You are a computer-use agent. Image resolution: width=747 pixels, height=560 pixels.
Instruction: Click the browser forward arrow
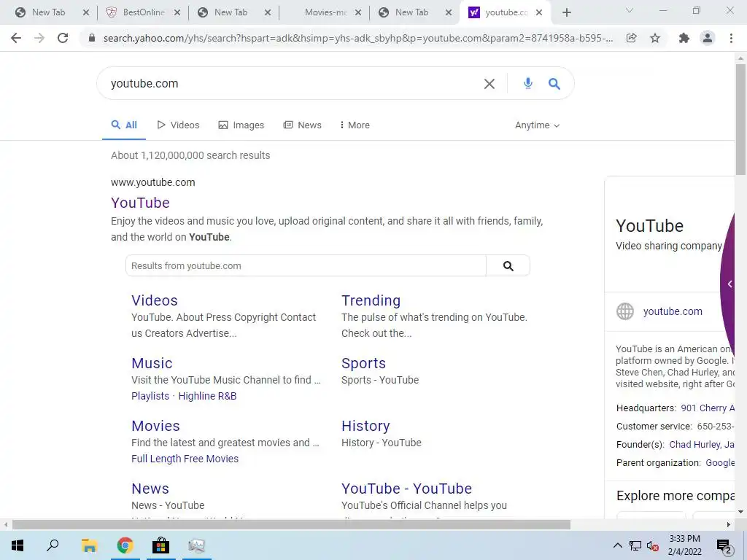tap(39, 38)
